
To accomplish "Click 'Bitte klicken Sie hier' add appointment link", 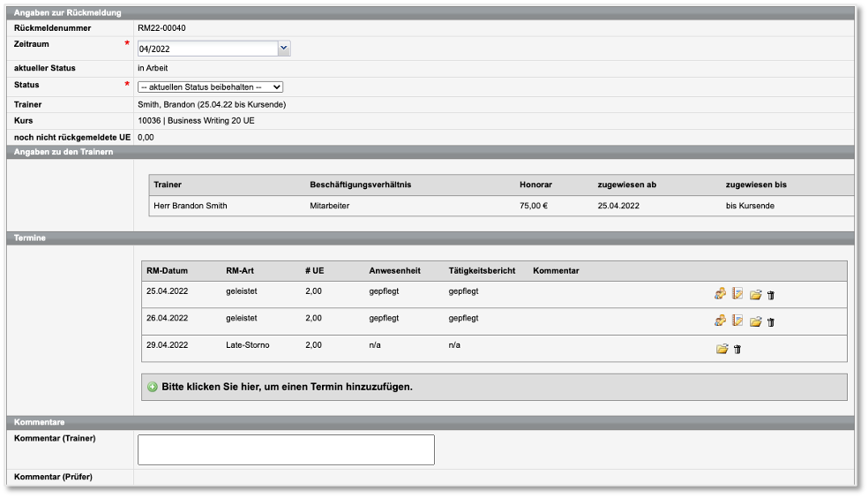I will 287,387.
